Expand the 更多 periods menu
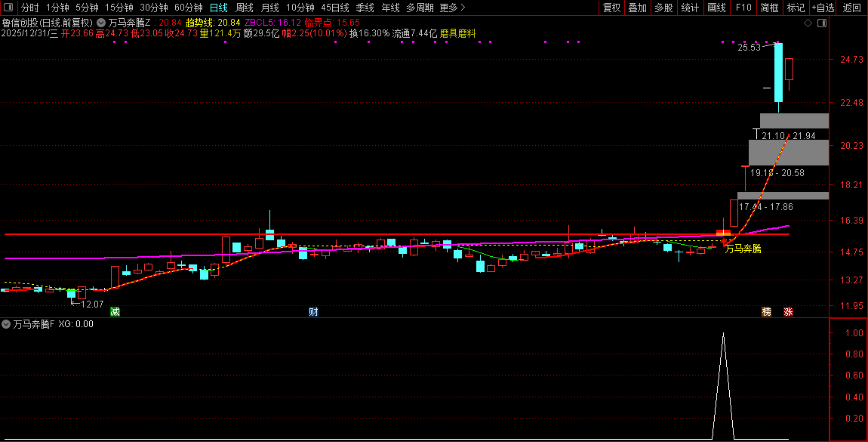 pyautogui.click(x=452, y=8)
